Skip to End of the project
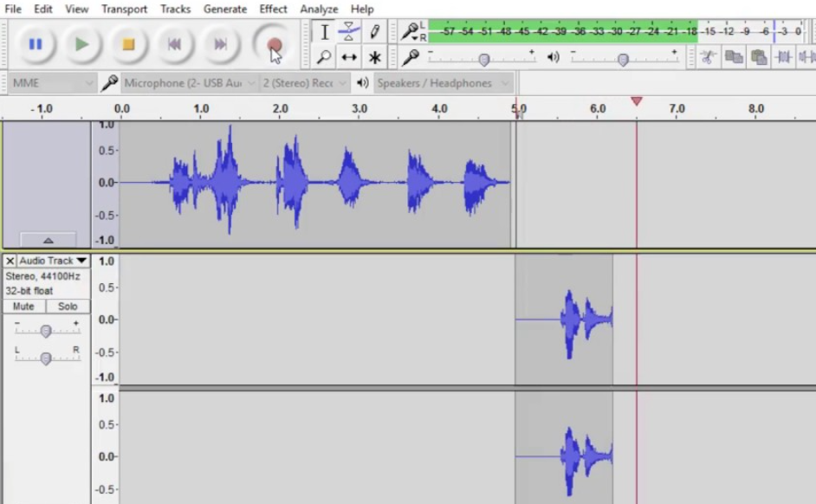This screenshot has height=504, width=816. [x=221, y=44]
